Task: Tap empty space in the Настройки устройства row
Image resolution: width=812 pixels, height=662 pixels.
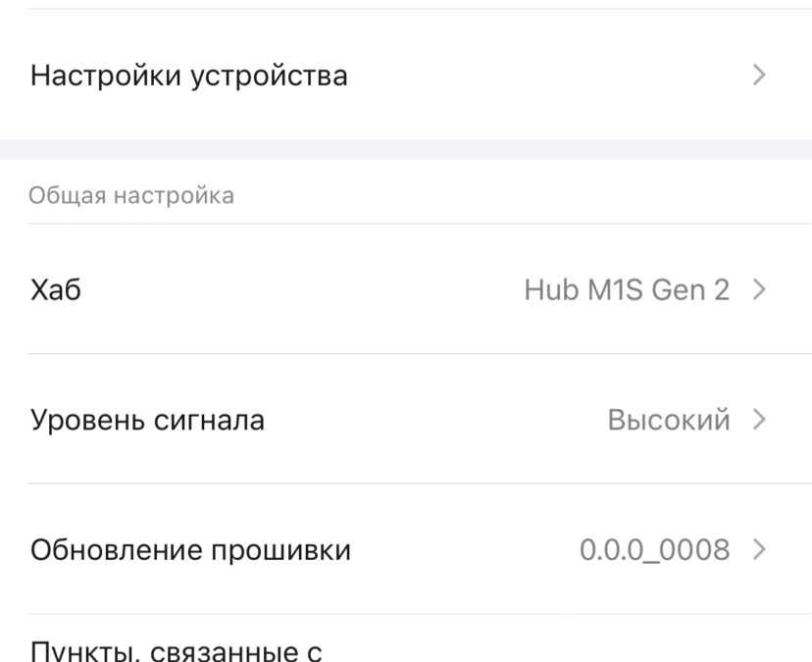Action: point(539,76)
